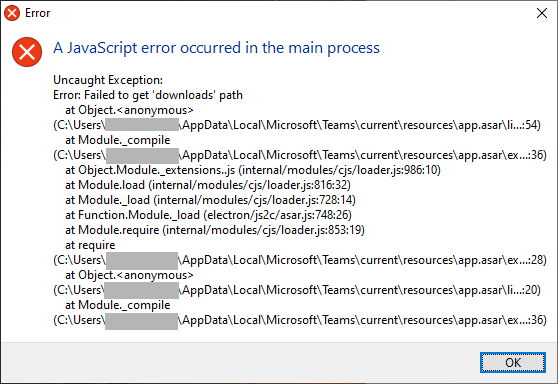Click the small red error icon in title bar
The image size is (558, 384).
coord(12,13)
